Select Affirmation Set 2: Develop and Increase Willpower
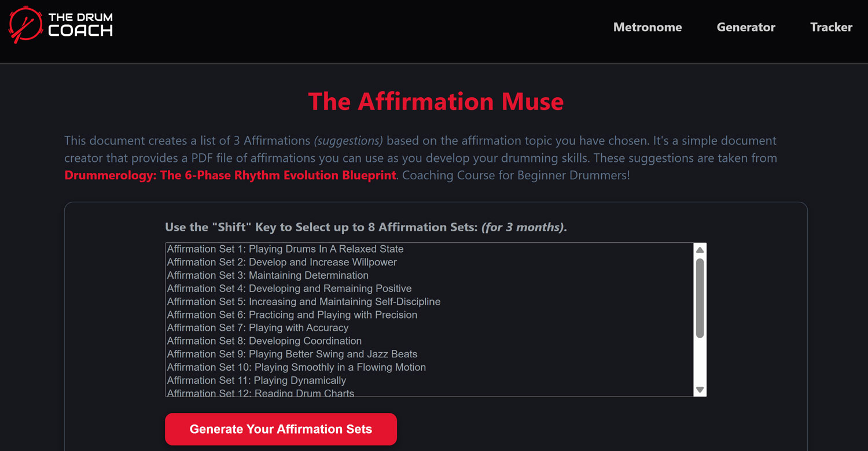Viewport: 868px width, 451px height. tap(281, 262)
